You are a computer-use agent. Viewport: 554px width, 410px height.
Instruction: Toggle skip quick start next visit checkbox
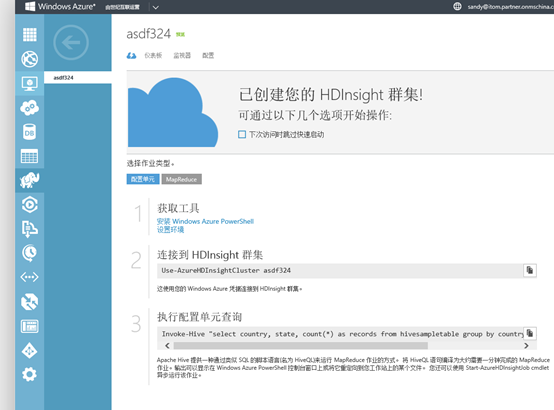(242, 135)
